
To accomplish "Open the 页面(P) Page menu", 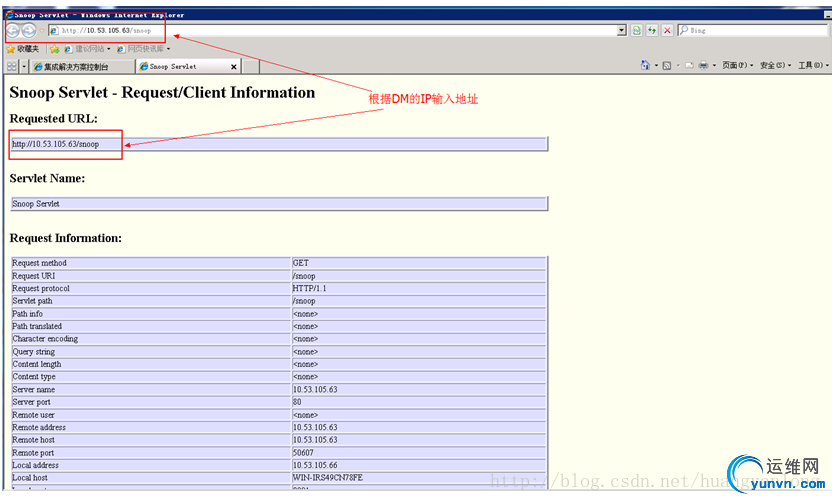I will (738, 65).
